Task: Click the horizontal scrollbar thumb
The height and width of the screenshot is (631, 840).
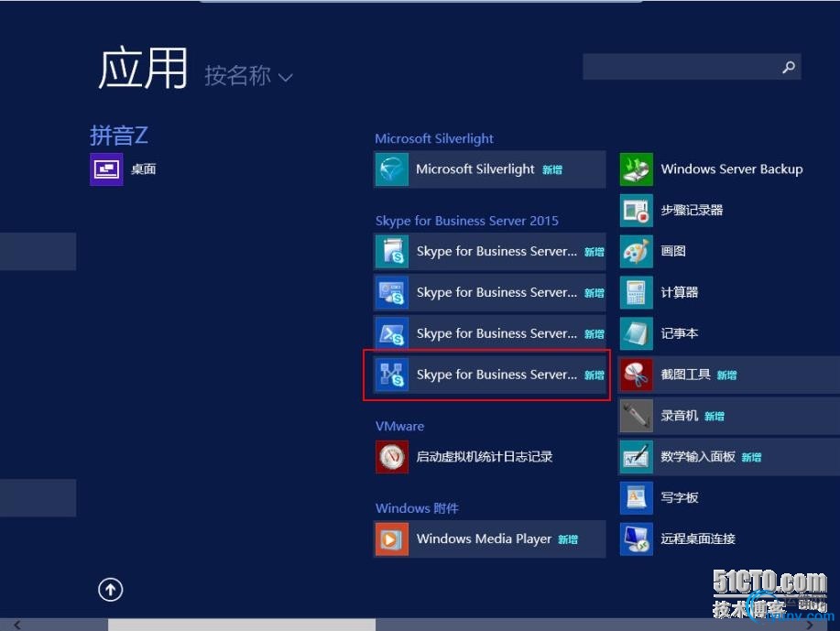Action: [242, 625]
